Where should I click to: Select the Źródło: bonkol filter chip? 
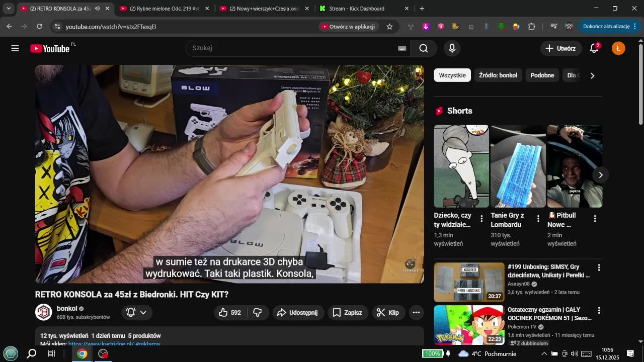click(x=498, y=75)
